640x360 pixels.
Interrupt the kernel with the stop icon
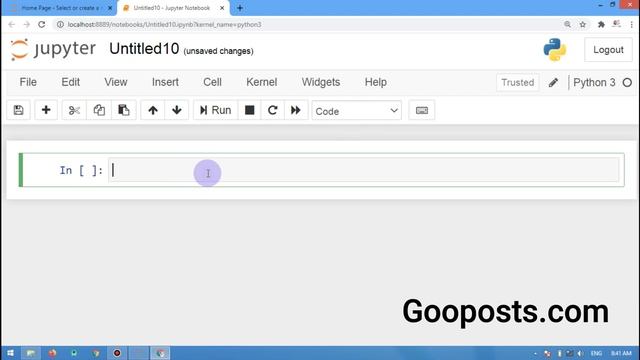[249, 110]
